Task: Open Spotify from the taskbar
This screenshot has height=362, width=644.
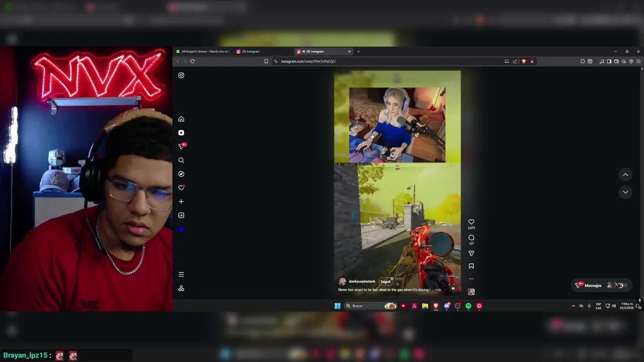Action: tap(468, 306)
